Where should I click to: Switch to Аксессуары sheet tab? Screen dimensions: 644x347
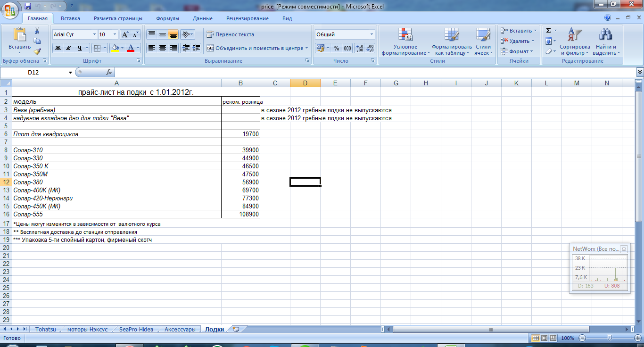[180, 330]
